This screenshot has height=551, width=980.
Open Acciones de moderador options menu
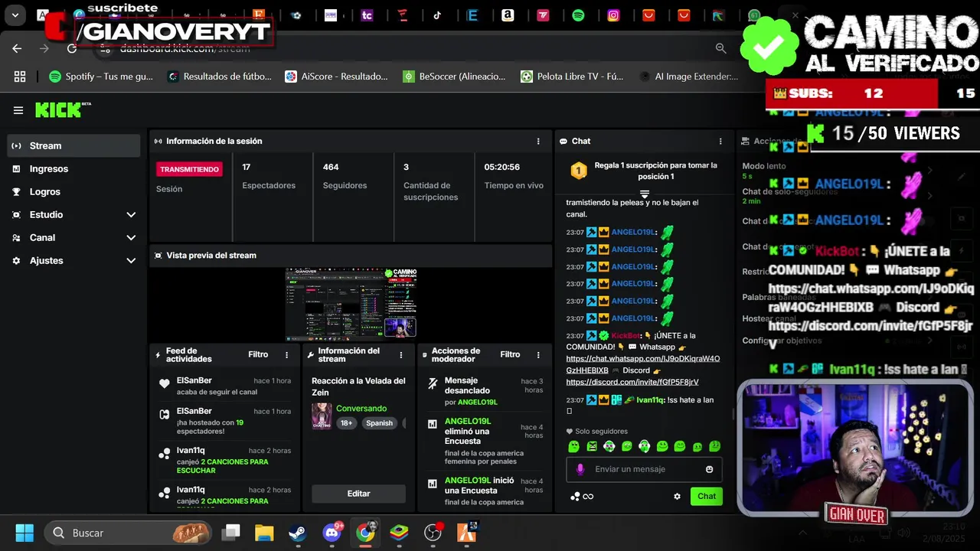point(538,354)
